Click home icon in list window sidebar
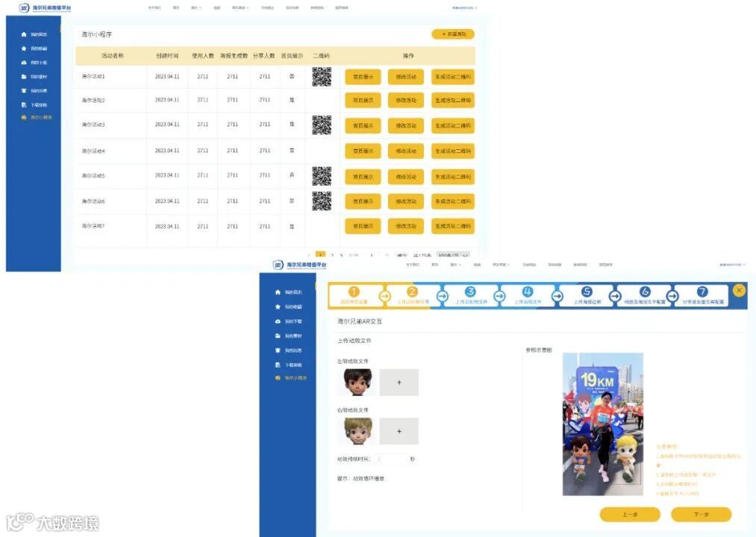Image resolution: width=756 pixels, height=537 pixels. point(24,34)
